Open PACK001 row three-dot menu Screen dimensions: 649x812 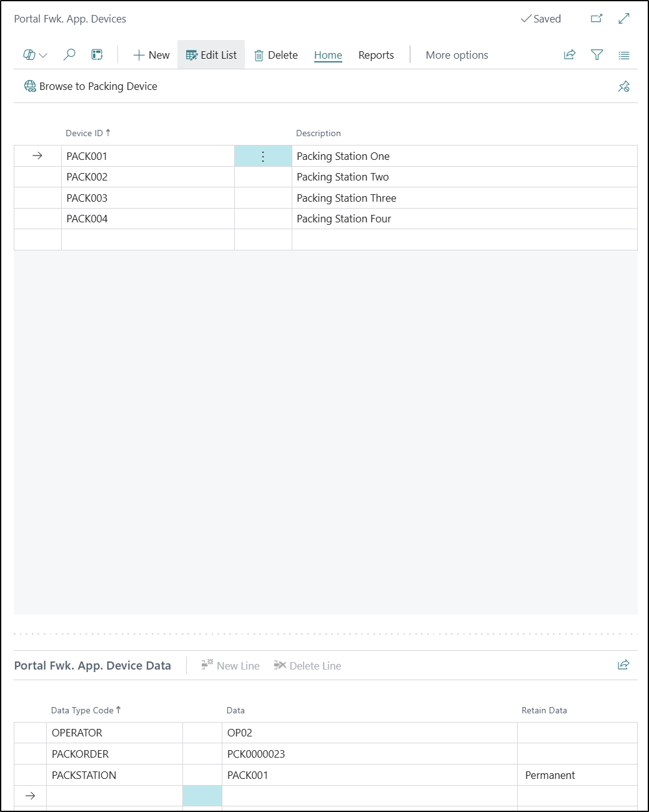[x=263, y=156]
